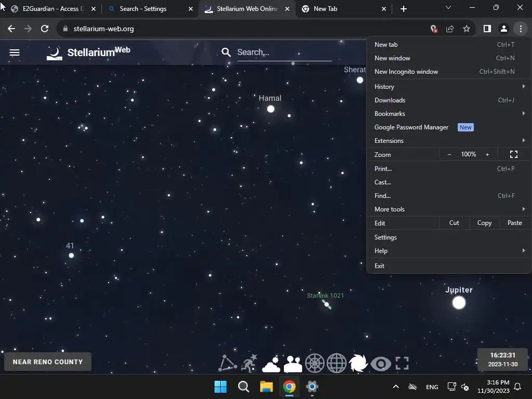
Task: Click Paste in the Edit row
Action: click(x=514, y=223)
